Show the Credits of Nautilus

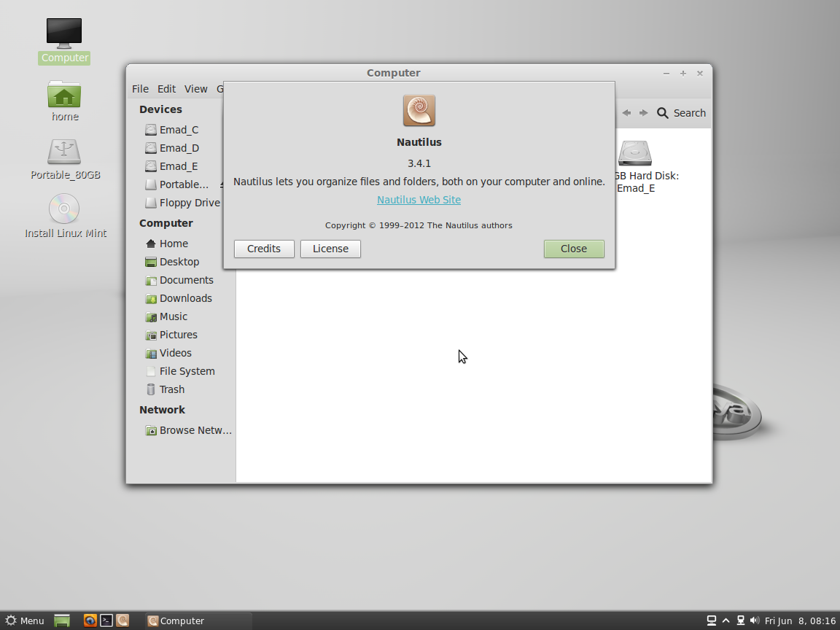(264, 249)
